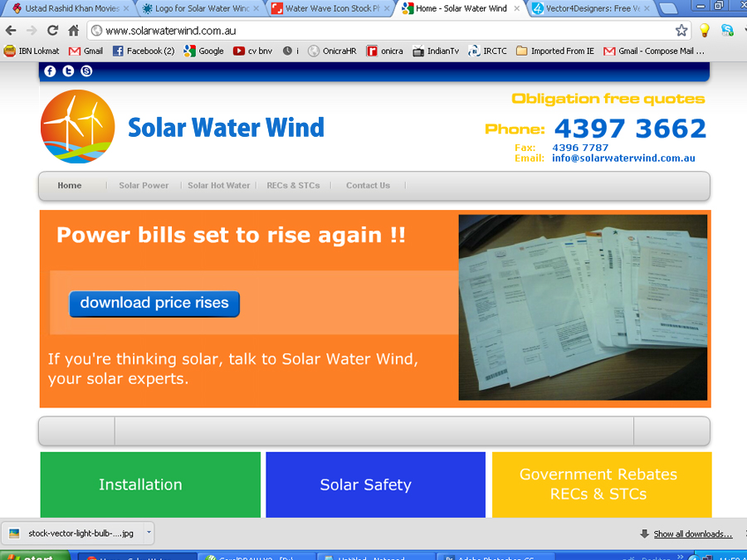The width and height of the screenshot is (747, 560).
Task: Open the blue Solar Safety tile
Action: (x=375, y=485)
